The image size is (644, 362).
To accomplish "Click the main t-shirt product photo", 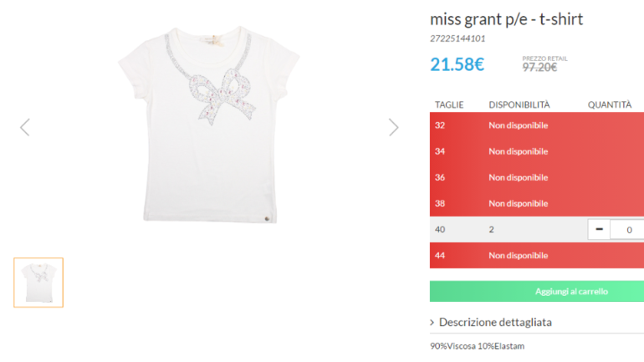I will coord(209,125).
